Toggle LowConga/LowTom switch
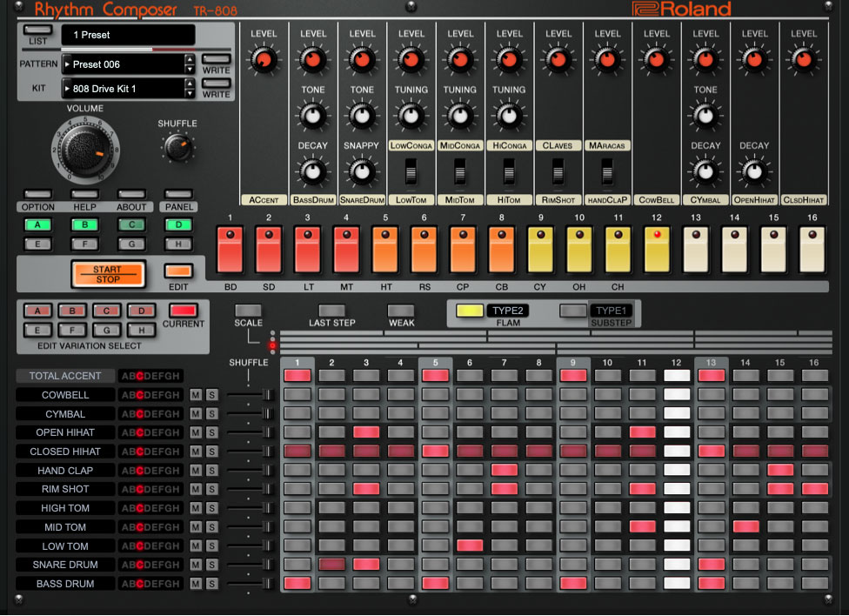849x616 pixels. pos(411,172)
